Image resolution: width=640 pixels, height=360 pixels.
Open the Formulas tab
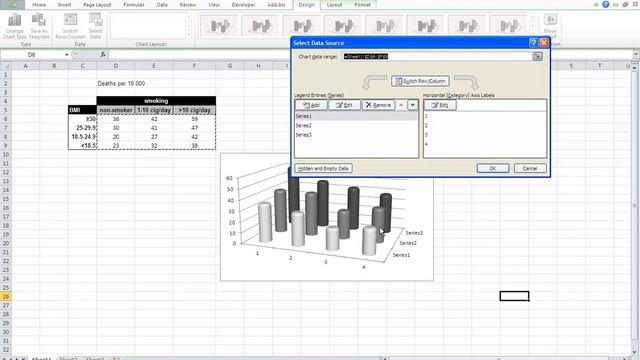134,5
